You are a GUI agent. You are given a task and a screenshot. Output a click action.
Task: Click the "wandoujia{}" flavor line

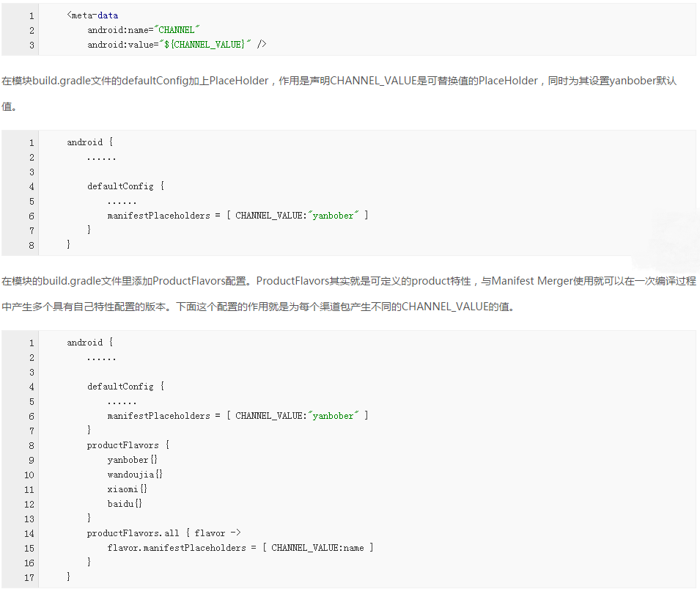pos(135,475)
